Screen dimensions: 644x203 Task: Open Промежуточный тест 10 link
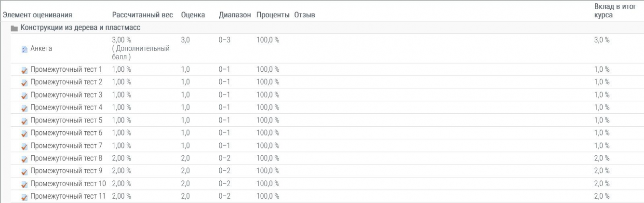68,183
